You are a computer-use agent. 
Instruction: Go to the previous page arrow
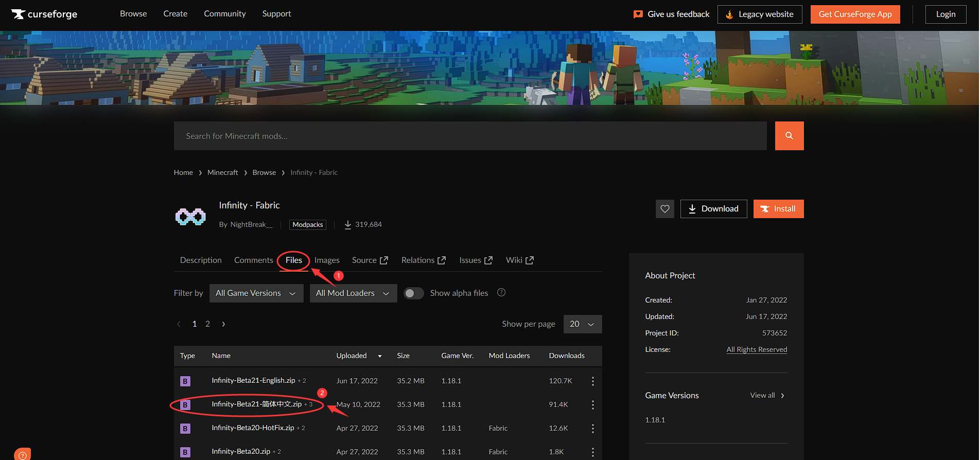179,324
